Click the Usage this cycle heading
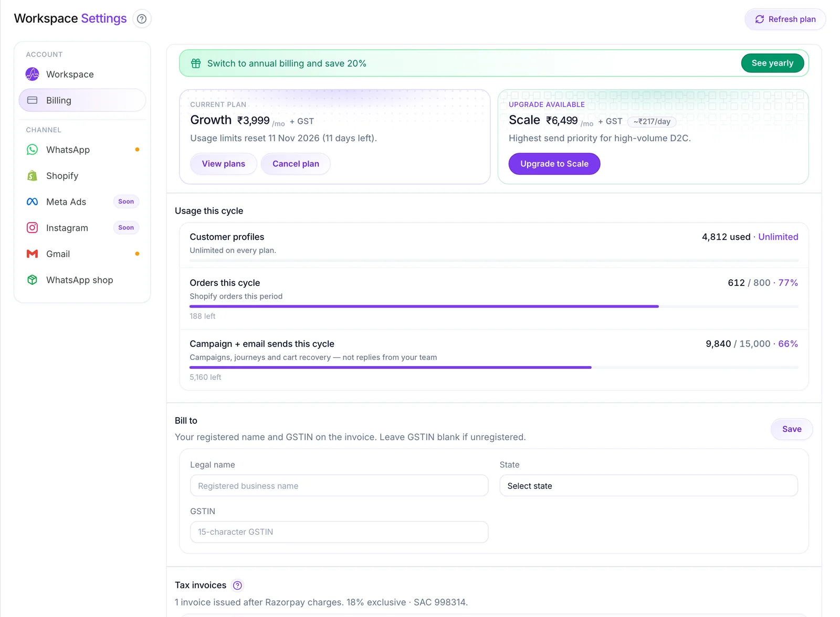 (209, 211)
